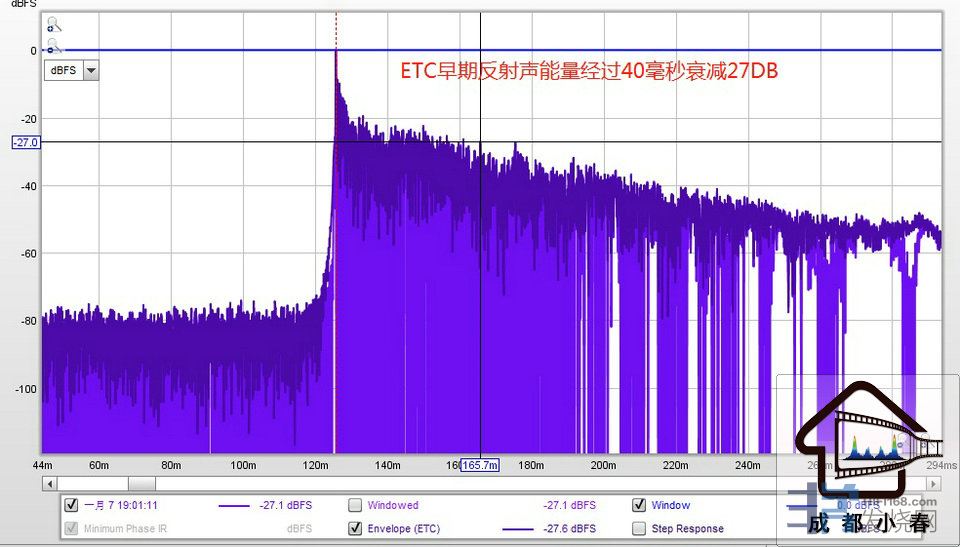960x547 pixels.
Task: Uncheck the Window trace checkbox
Action: tap(639, 506)
